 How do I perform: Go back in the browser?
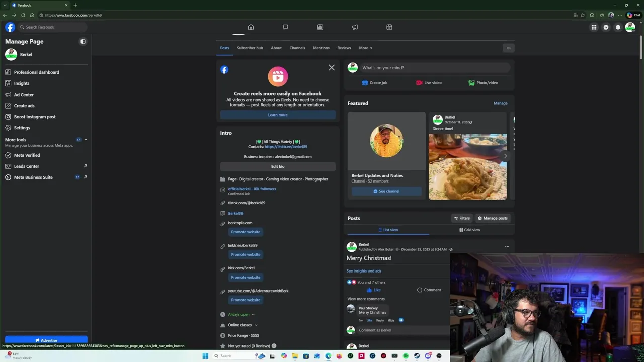click(5, 15)
